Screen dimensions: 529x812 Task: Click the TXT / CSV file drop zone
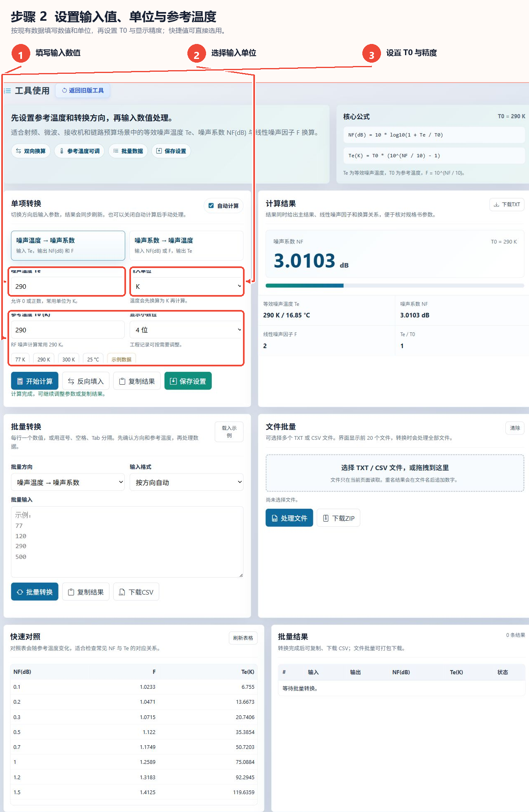click(x=395, y=473)
